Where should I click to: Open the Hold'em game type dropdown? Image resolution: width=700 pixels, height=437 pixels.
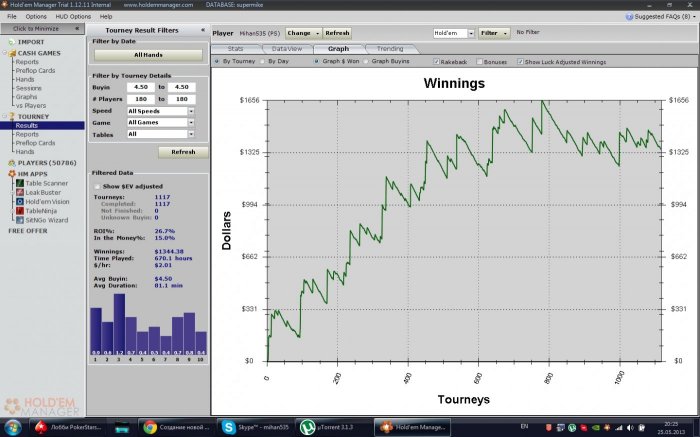click(471, 33)
